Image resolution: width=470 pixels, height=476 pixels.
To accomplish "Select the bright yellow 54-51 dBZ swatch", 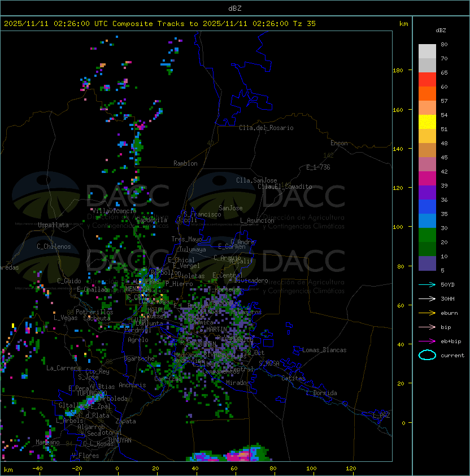I will (x=427, y=122).
